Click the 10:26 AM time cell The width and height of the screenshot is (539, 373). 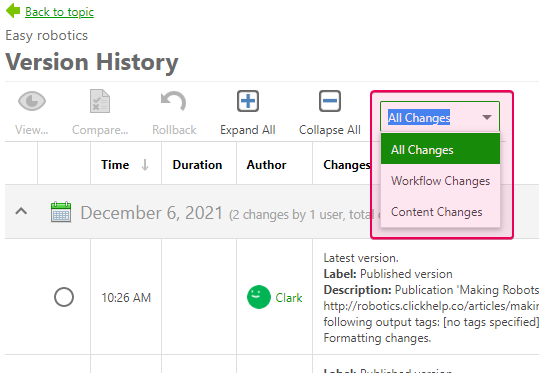(126, 297)
